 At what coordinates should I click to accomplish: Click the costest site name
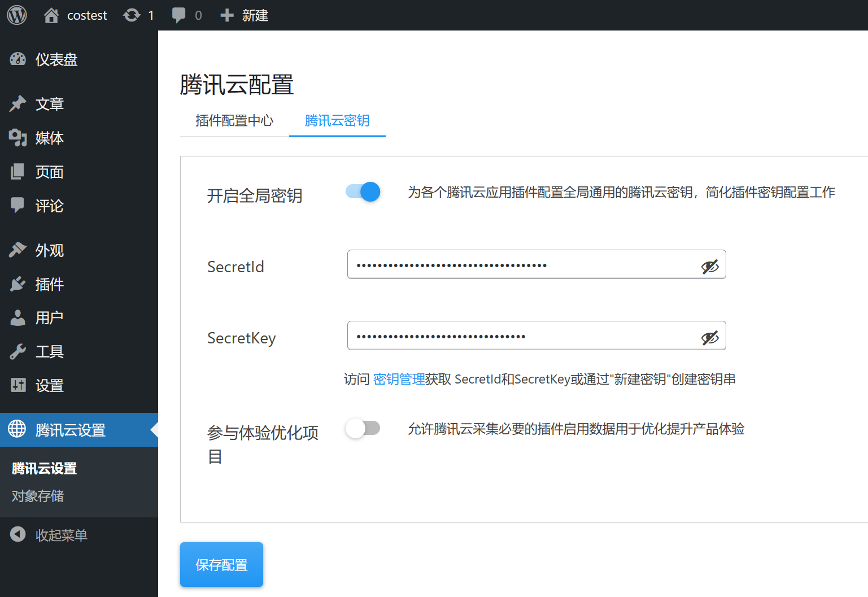87,16
